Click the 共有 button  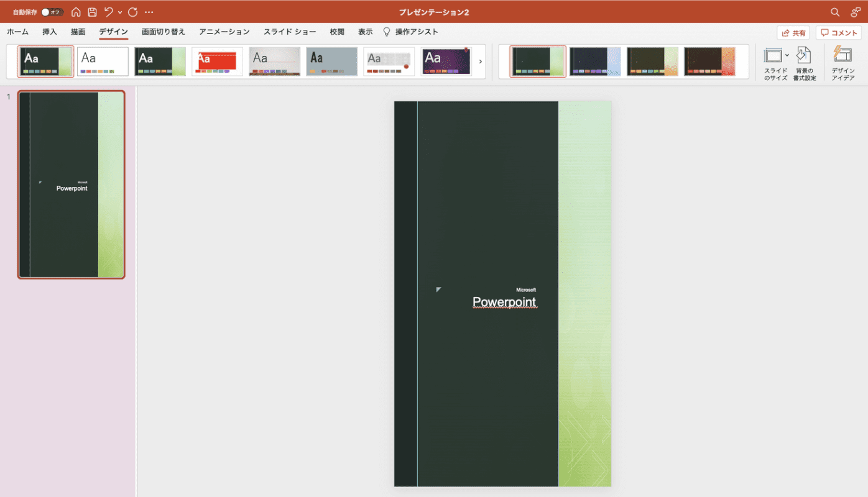[793, 33]
